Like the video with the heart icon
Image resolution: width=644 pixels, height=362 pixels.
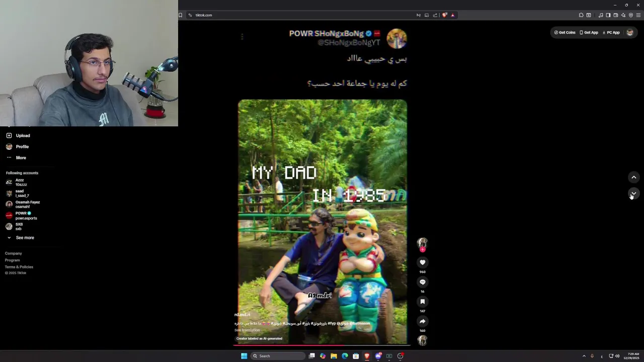tap(423, 262)
